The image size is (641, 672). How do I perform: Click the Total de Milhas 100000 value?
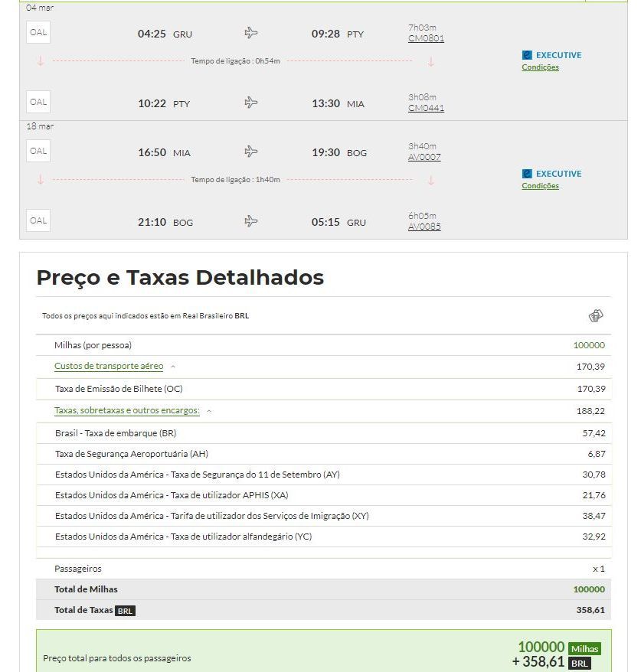[589, 589]
